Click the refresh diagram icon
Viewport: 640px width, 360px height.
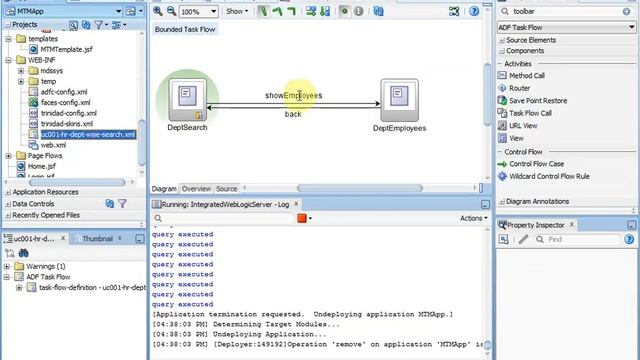tap(378, 11)
